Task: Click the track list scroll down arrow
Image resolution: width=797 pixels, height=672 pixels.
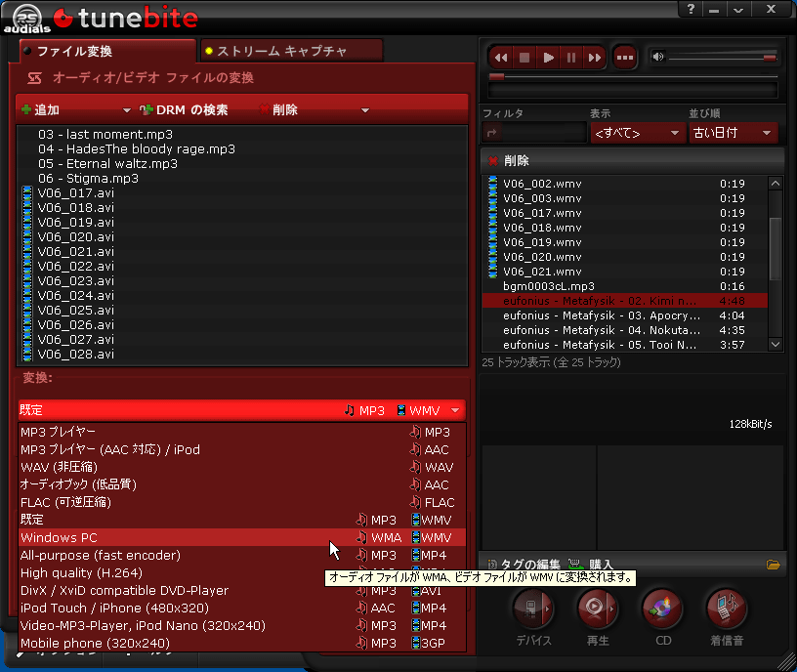Action: [x=776, y=344]
